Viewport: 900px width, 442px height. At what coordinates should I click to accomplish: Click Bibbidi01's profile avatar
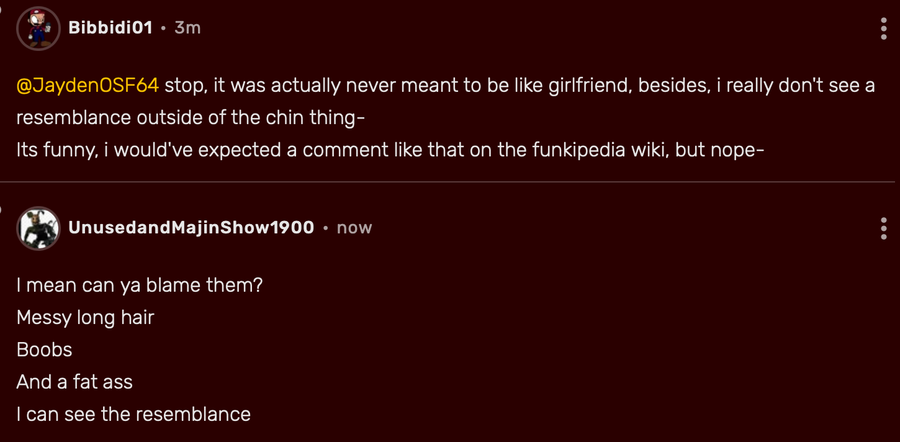pos(38,28)
